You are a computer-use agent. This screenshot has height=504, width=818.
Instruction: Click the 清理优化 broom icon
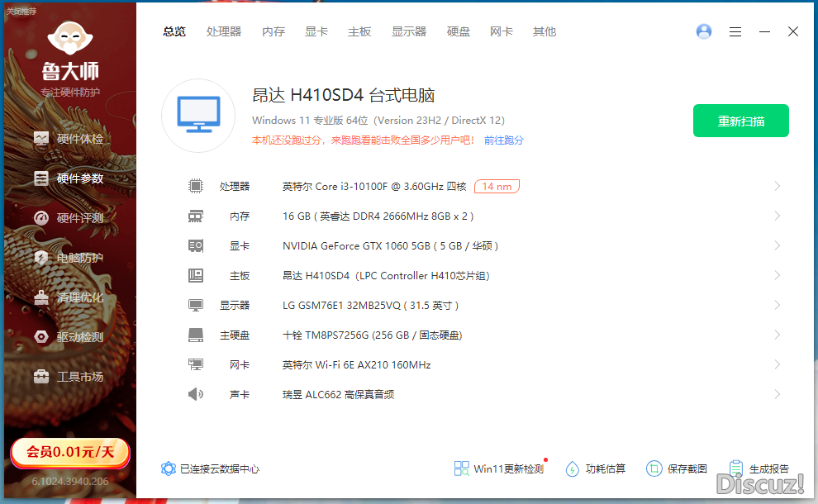(x=41, y=297)
